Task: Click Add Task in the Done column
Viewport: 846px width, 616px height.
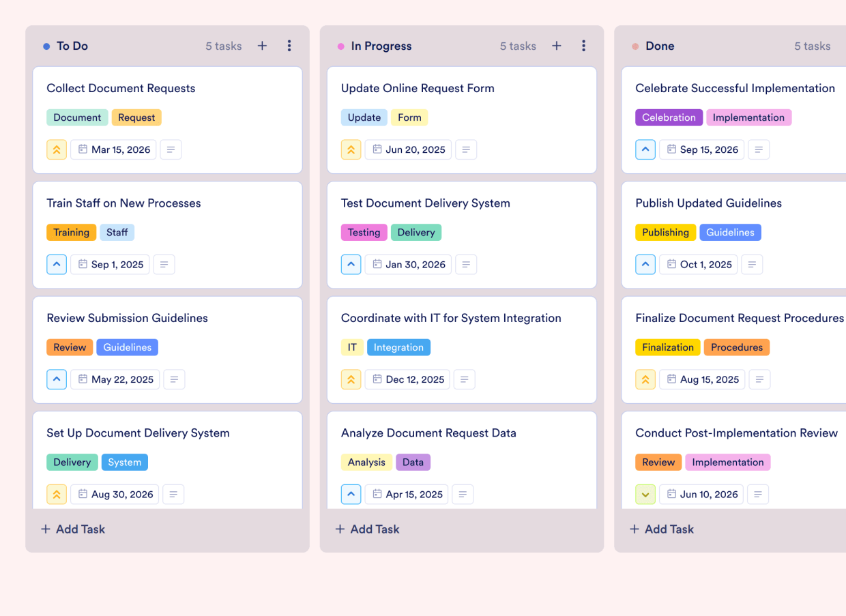Action: [x=661, y=529]
